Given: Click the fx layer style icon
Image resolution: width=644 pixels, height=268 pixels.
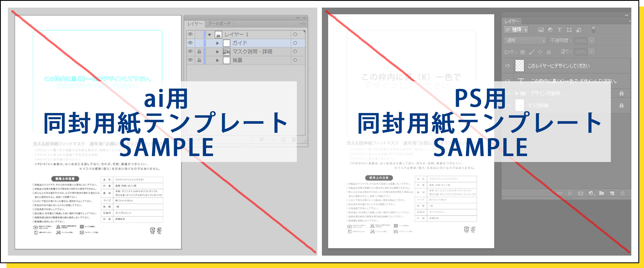Looking at the screenshot, I should click(570, 193).
